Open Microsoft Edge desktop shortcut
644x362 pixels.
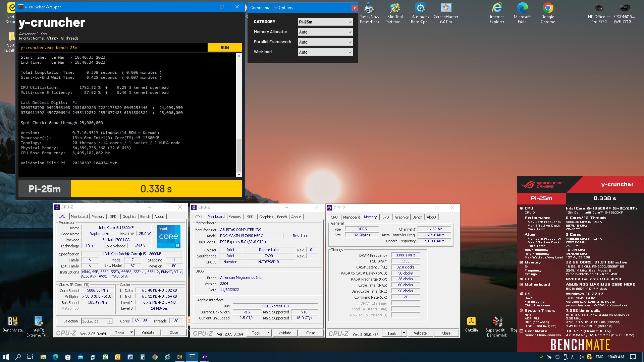click(x=522, y=13)
